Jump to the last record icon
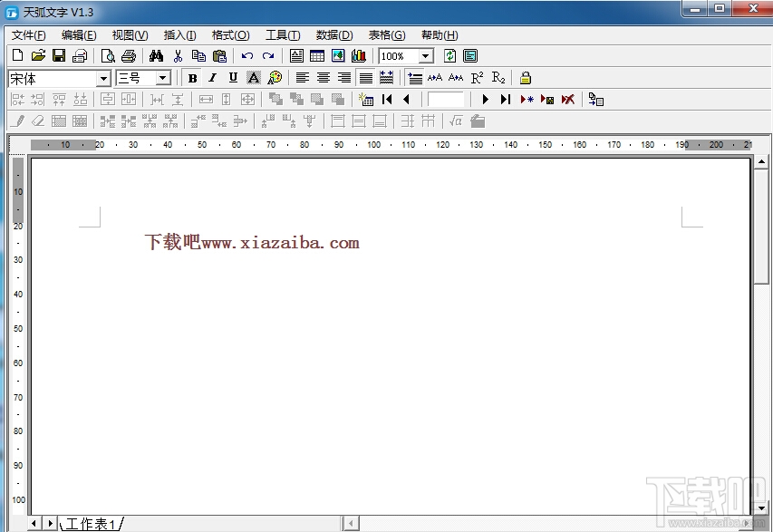This screenshot has width=773, height=532. (x=506, y=100)
